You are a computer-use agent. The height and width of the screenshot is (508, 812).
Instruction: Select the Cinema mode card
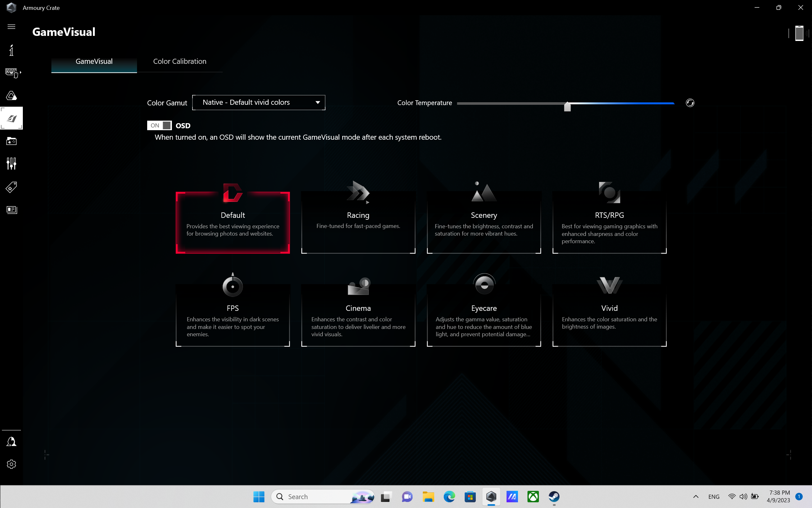tap(358, 315)
